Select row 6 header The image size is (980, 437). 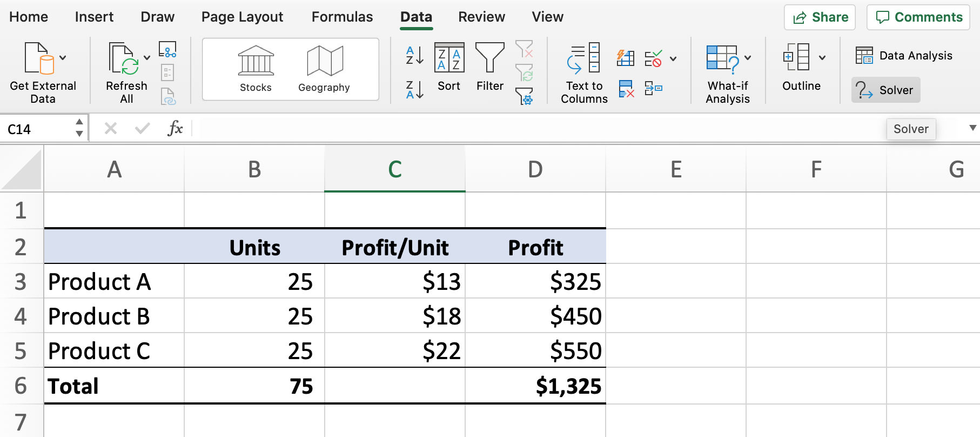21,386
